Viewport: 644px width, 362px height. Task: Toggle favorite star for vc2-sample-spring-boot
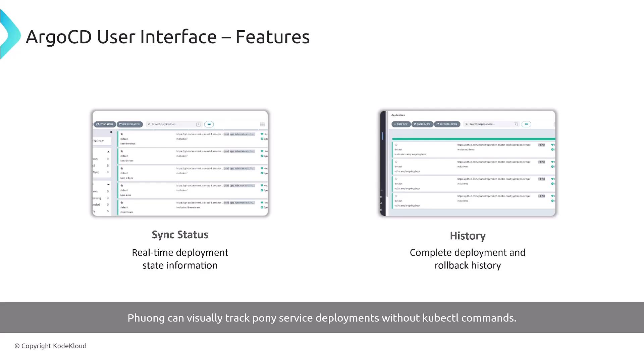(x=396, y=179)
